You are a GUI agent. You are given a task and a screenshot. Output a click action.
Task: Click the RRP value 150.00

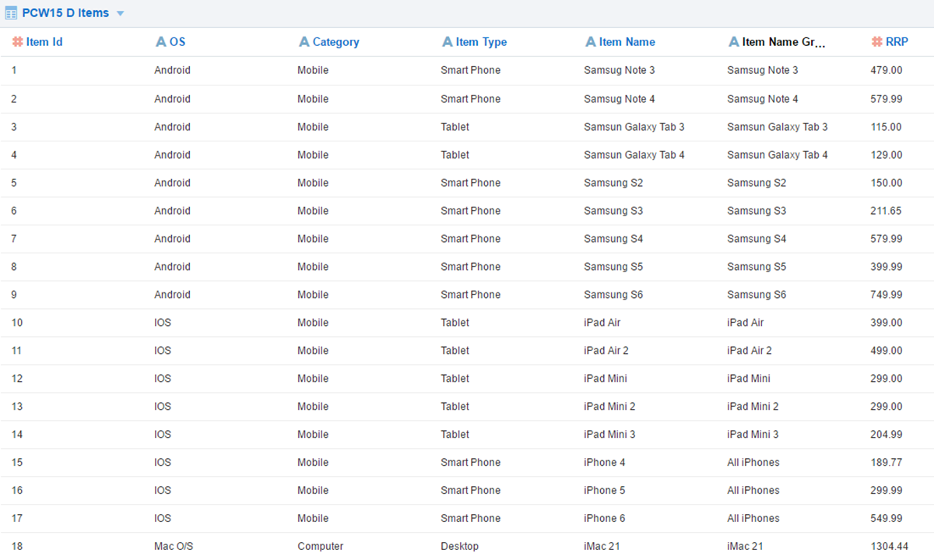887,183
